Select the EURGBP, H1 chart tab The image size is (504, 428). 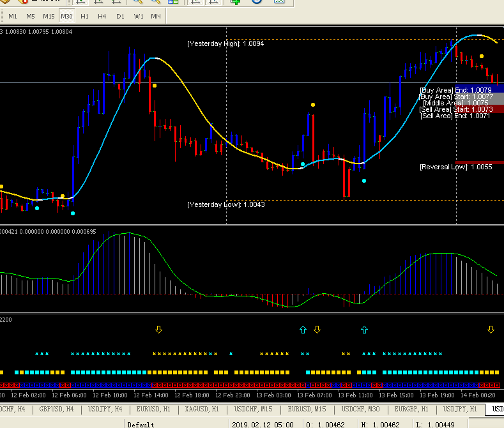click(411, 409)
